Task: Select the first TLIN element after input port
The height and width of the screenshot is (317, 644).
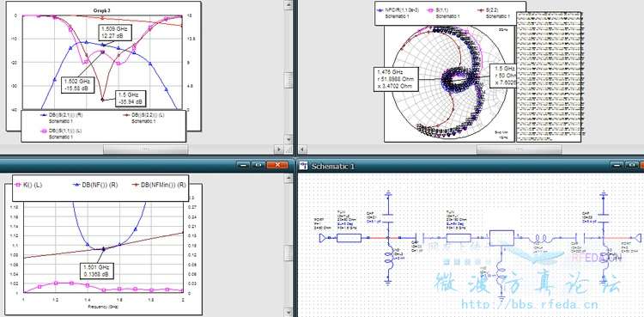Action: click(349, 238)
